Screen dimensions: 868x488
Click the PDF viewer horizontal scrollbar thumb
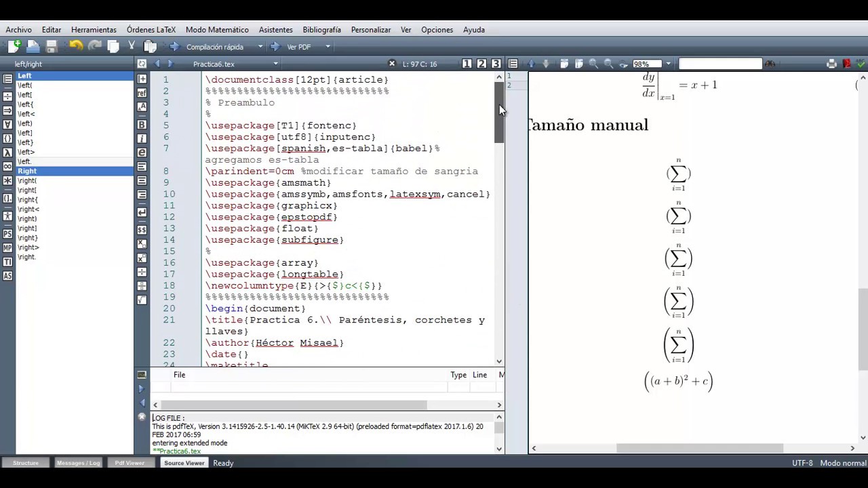point(700,448)
